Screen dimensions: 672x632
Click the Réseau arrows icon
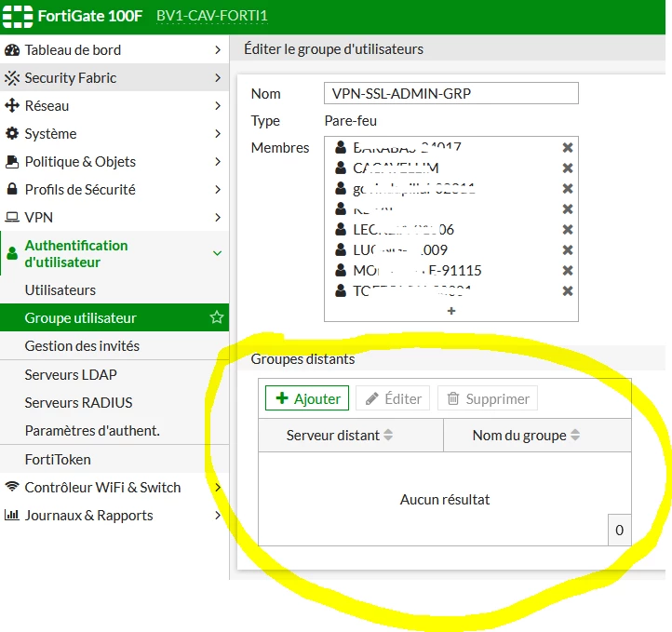point(12,105)
